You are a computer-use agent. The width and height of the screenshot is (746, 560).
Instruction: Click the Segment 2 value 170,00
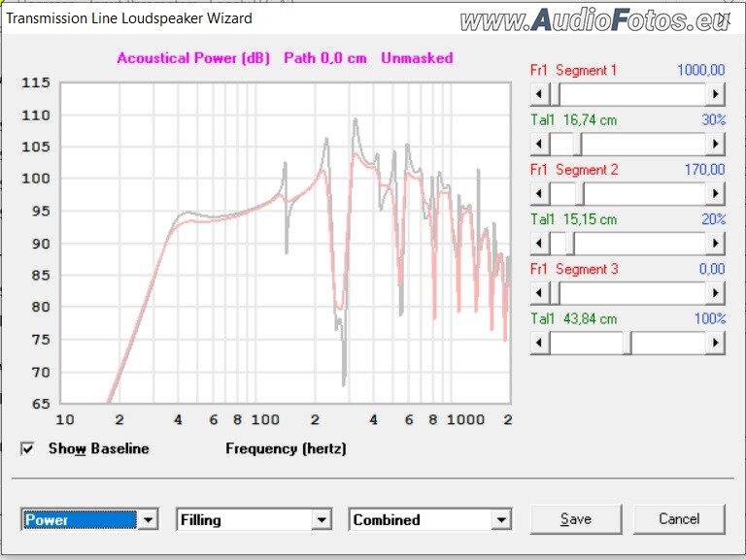click(x=704, y=170)
